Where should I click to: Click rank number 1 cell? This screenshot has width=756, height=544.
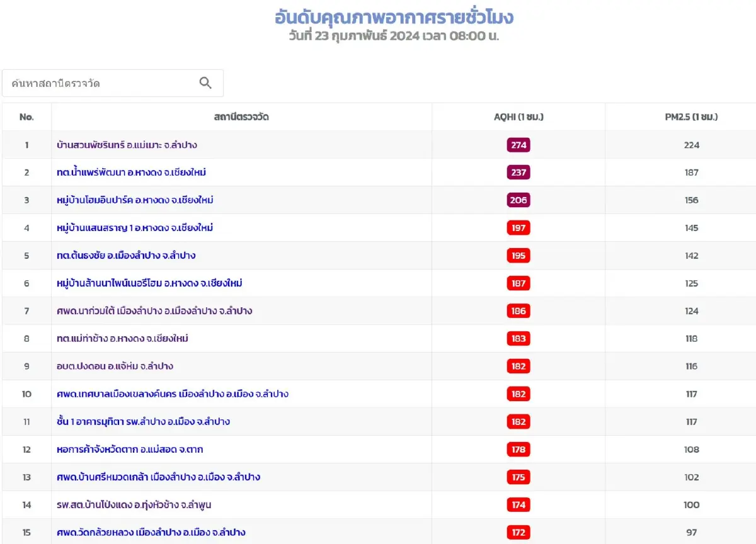(26, 145)
